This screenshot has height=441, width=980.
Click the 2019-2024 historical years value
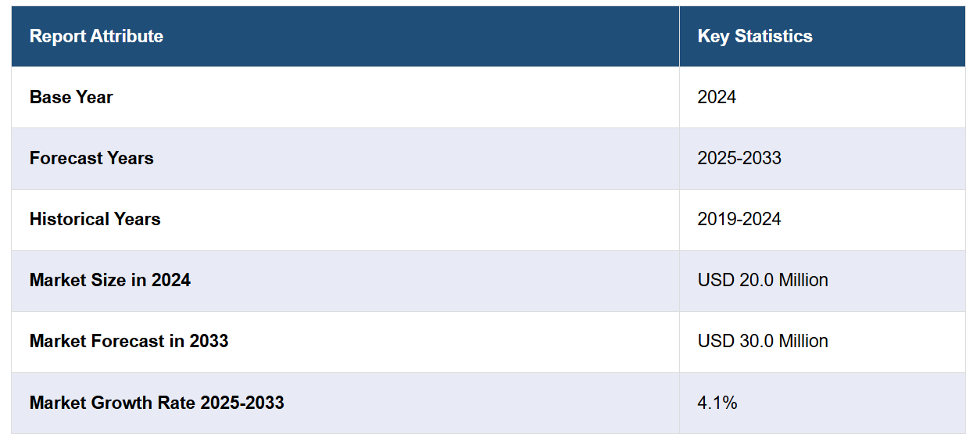pos(739,219)
